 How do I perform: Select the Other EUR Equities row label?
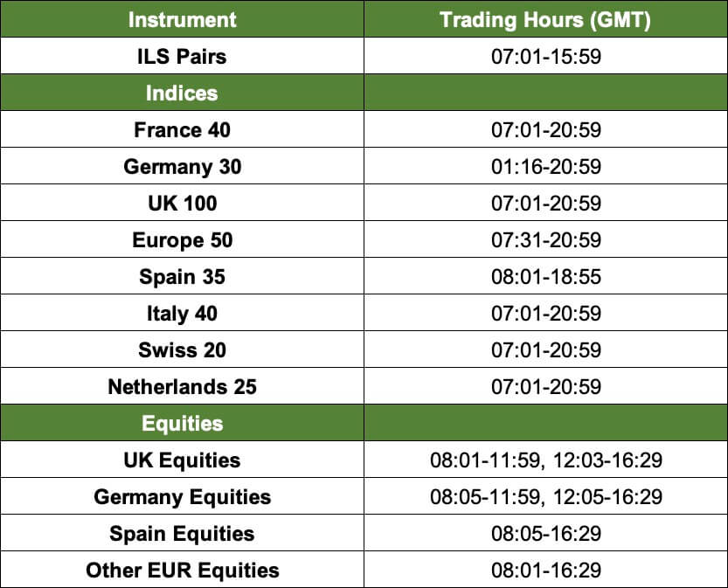pos(182,571)
